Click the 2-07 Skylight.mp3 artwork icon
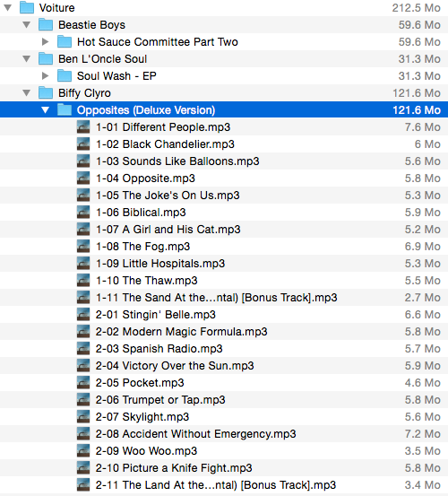This screenshot has width=448, height=496. tap(83, 417)
